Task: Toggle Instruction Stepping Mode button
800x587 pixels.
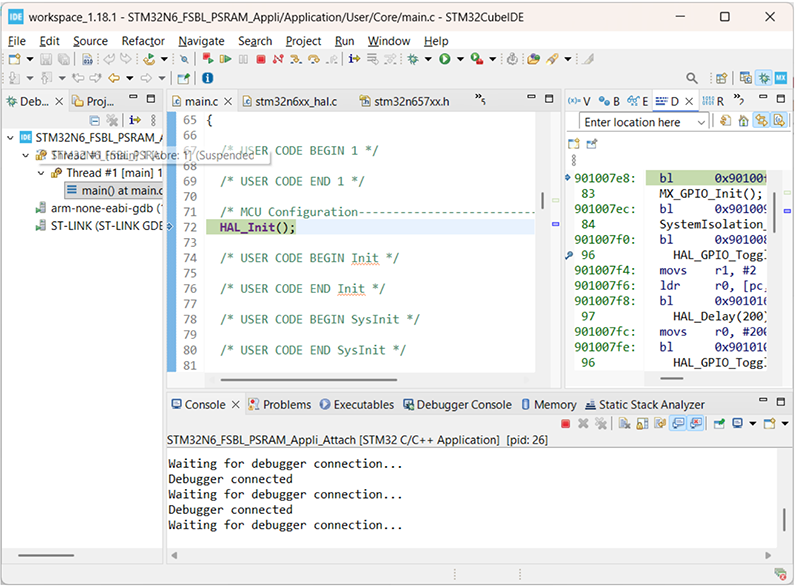Action: coord(355,59)
